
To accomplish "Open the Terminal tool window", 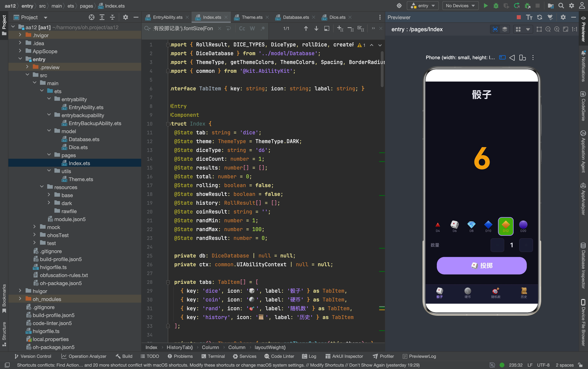I will pyautogui.click(x=213, y=356).
